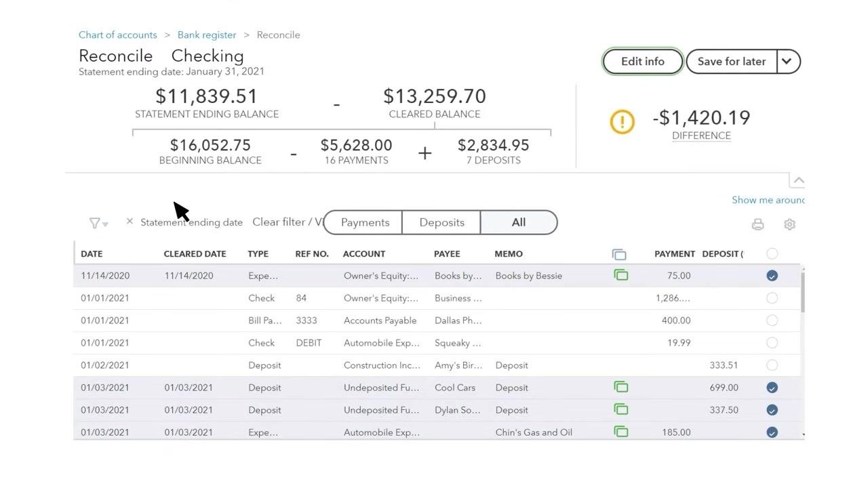868x488 pixels.
Task: Show only Payments transactions
Action: 365,222
